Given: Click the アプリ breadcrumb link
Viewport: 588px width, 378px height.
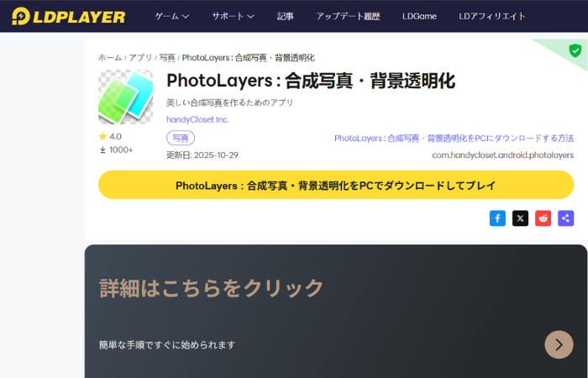Looking at the screenshot, I should (140, 58).
